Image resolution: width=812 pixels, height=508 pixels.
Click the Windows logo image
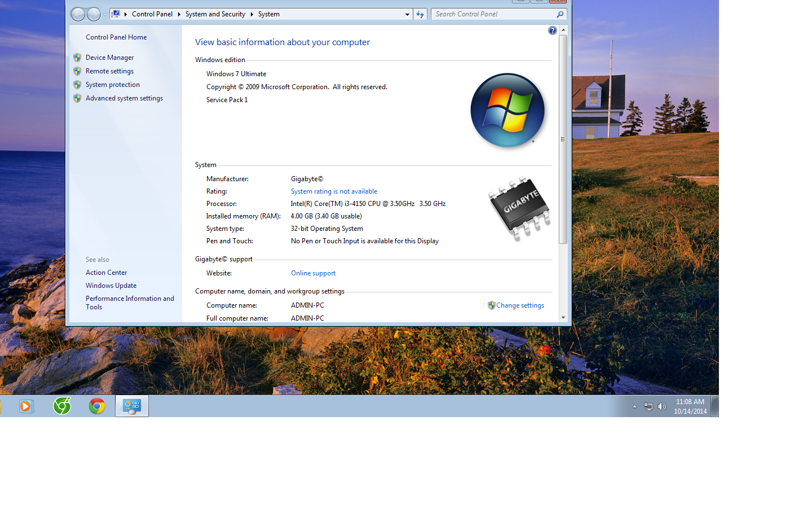(507, 111)
